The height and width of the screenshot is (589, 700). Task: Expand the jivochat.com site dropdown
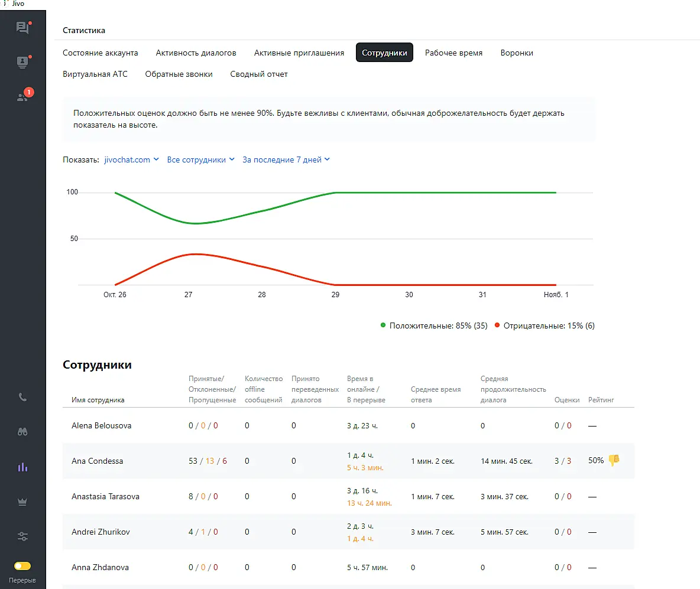(131, 160)
